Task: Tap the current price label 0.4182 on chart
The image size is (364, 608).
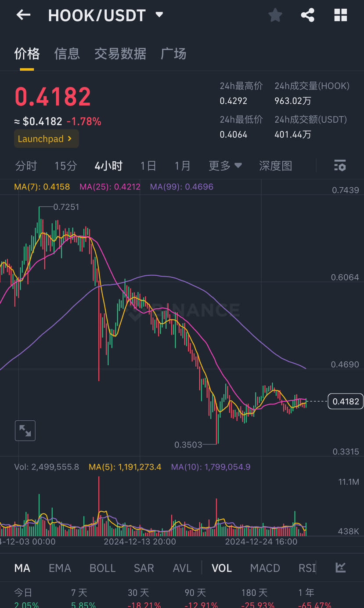Action: coord(345,401)
